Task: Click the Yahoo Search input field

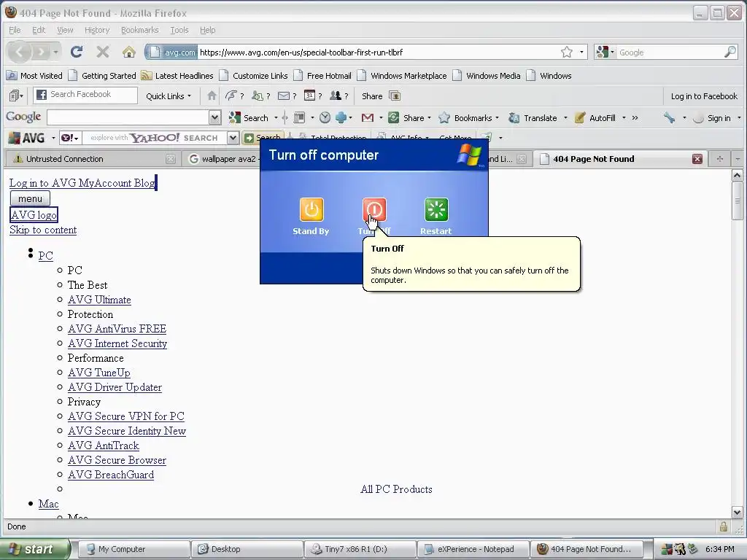Action: tap(155, 138)
